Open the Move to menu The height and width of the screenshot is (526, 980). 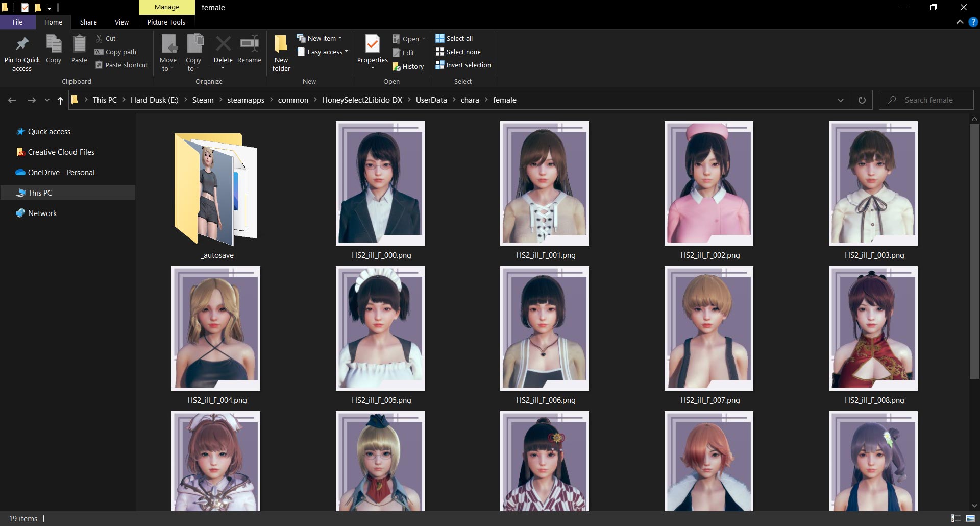[x=168, y=54]
